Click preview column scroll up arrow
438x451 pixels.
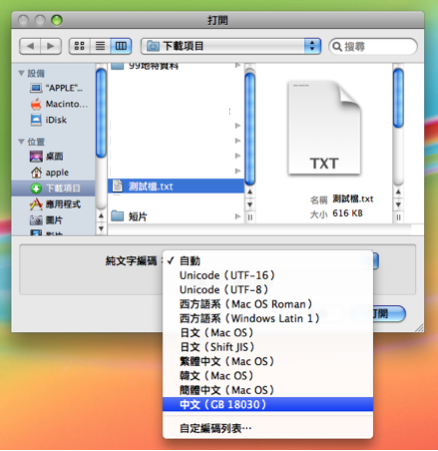[398, 192]
